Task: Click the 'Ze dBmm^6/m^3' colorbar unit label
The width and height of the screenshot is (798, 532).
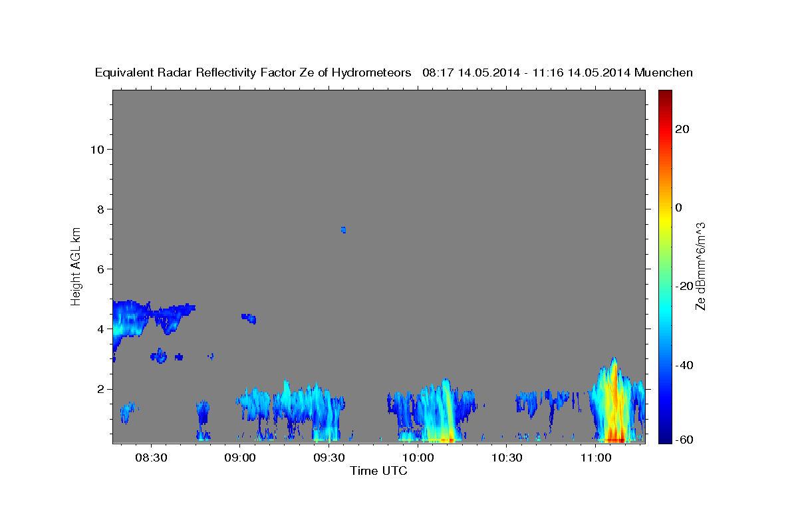Action: tap(700, 266)
